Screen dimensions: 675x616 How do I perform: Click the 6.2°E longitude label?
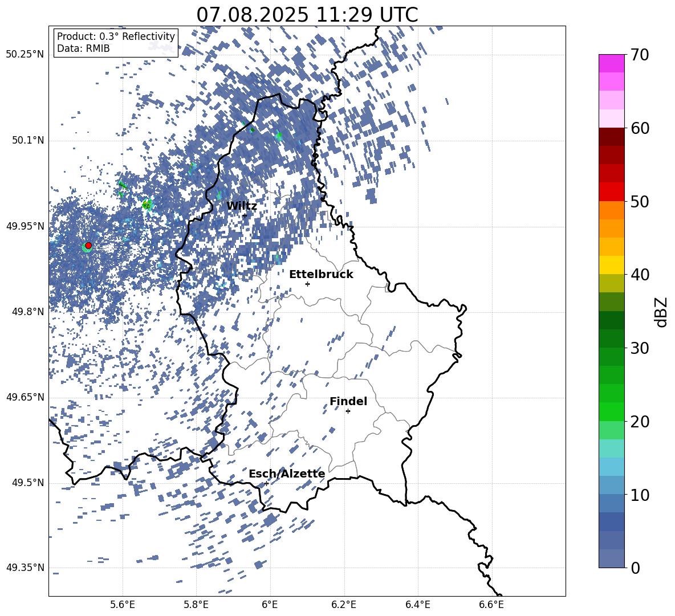tap(344, 605)
